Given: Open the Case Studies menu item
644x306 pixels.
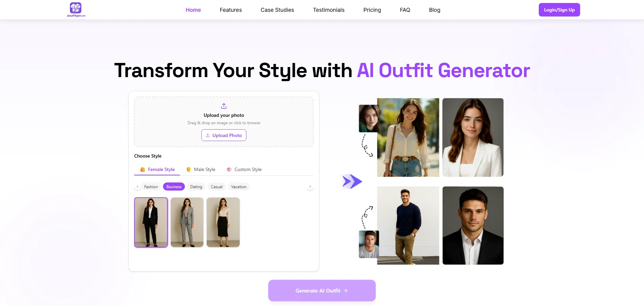Looking at the screenshot, I should pyautogui.click(x=277, y=10).
